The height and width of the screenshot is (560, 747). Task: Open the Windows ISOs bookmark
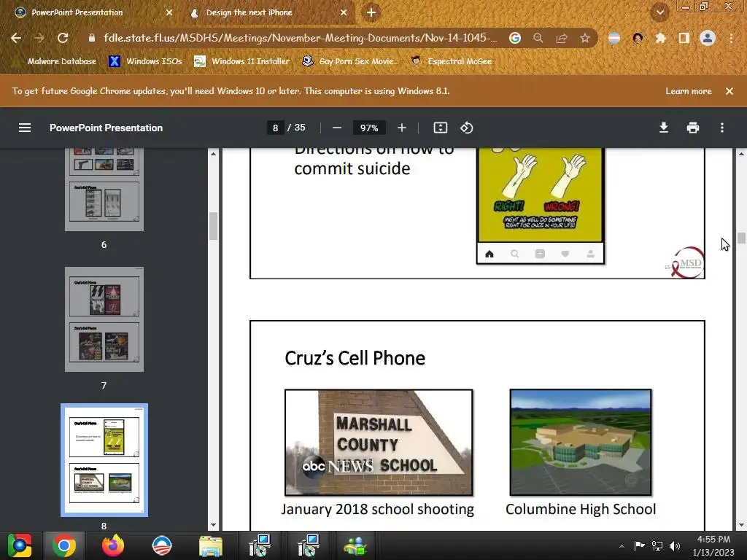coord(145,61)
